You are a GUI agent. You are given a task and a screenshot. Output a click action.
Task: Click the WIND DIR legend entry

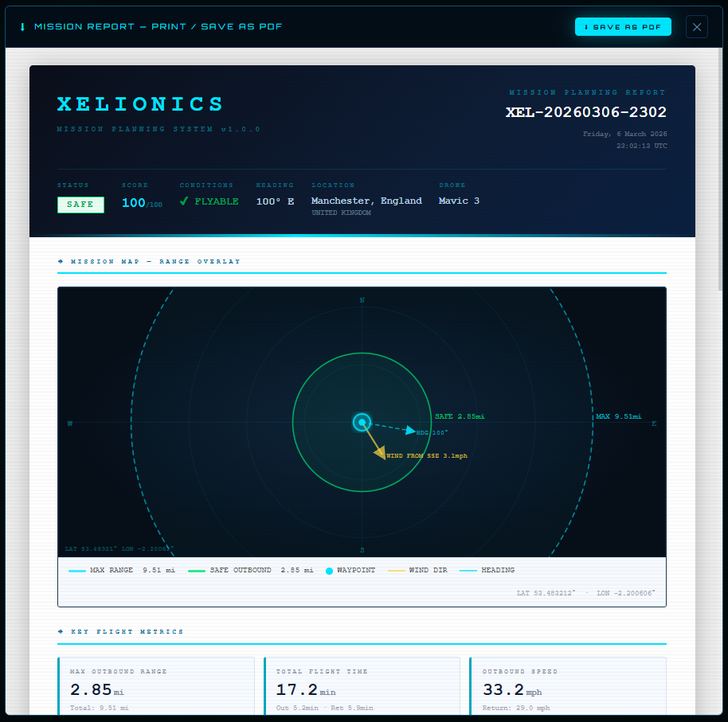[417, 570]
